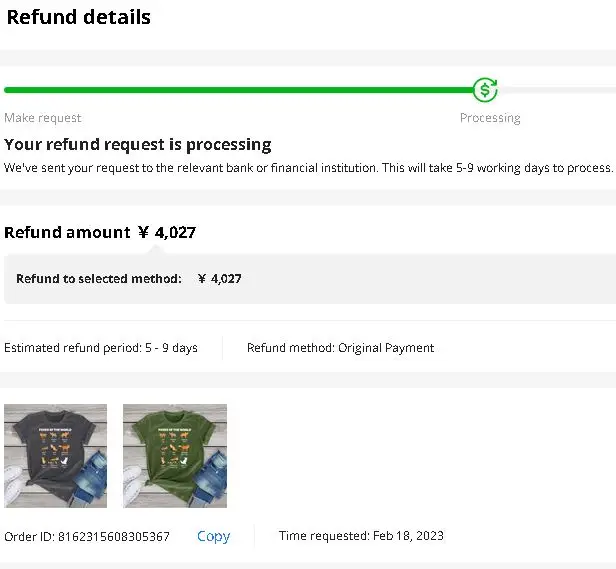This screenshot has height=569, width=616.
Task: Click the Refund details page heading
Action: pyautogui.click(x=79, y=17)
